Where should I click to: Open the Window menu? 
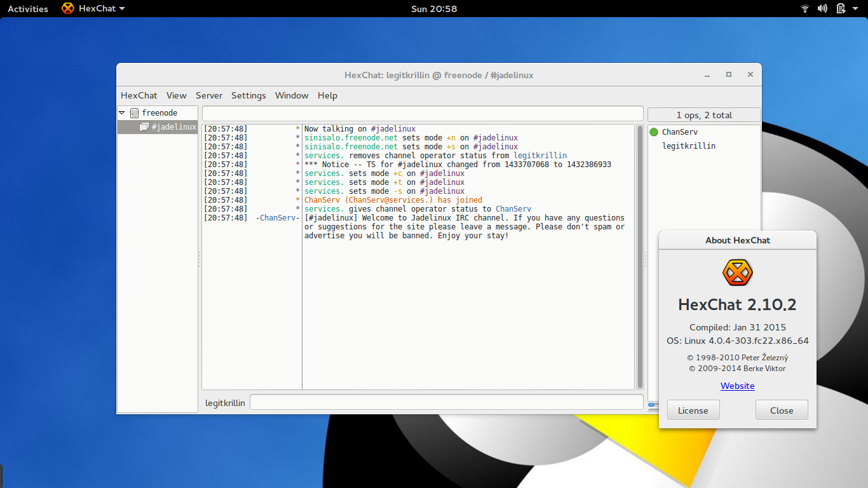(292, 95)
